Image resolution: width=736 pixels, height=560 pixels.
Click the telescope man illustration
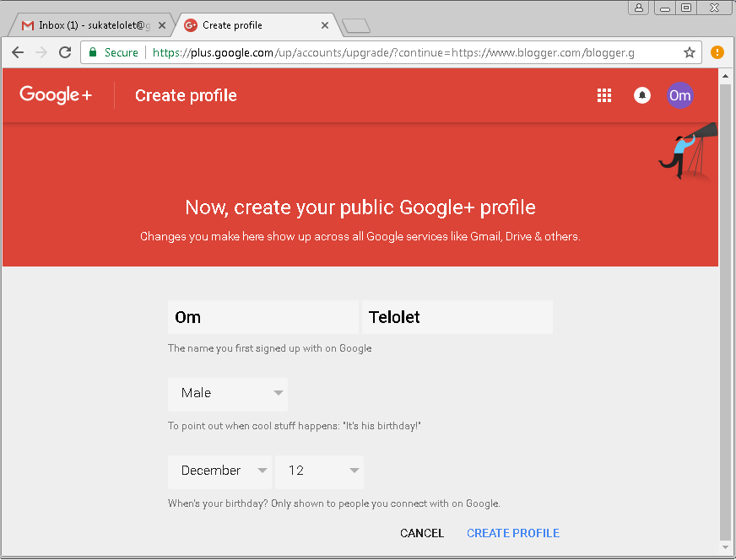pyautogui.click(x=689, y=151)
